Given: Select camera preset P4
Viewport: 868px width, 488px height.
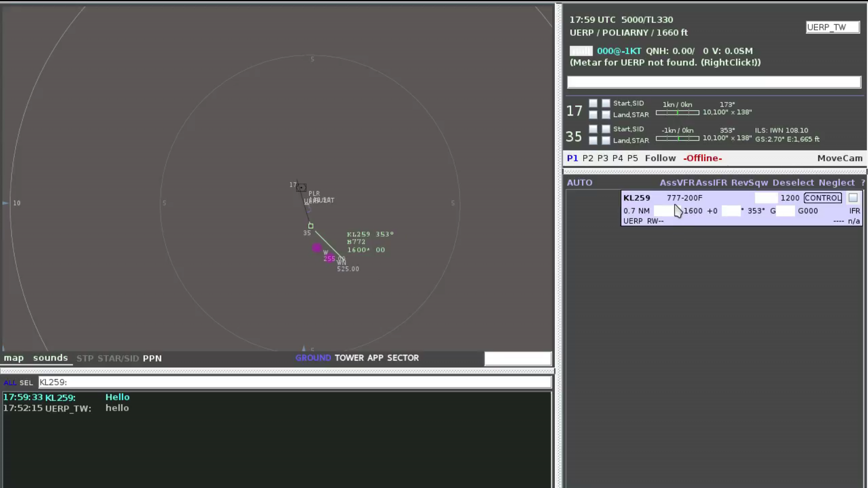Looking at the screenshot, I should pos(617,158).
